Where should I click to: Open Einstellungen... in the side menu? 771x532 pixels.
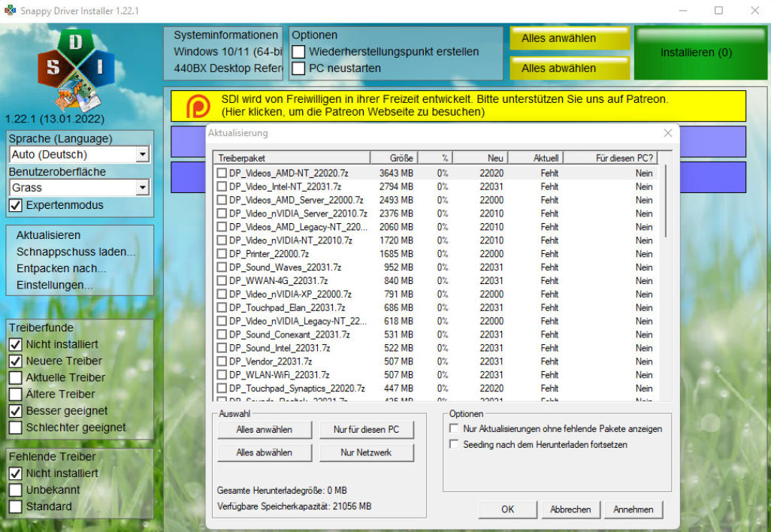click(55, 286)
